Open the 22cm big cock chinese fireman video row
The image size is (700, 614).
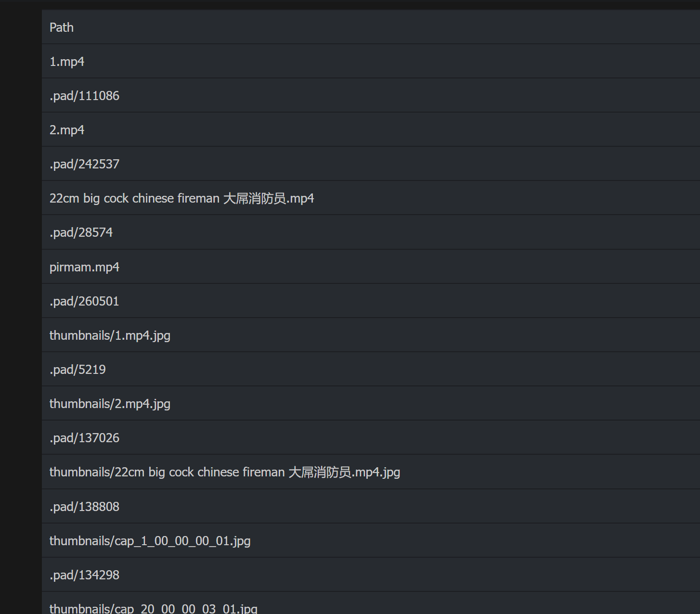(x=181, y=198)
